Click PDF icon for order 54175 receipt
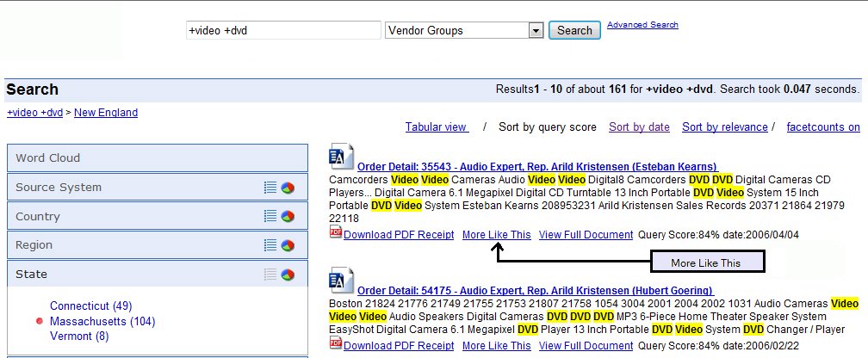This screenshot has width=868, height=358. (336, 343)
